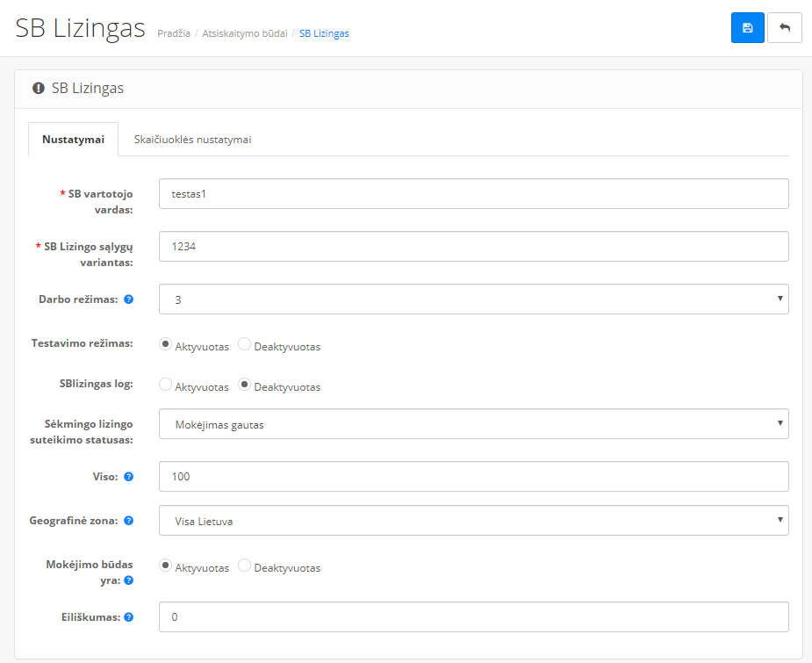
Task: Switch to the Skaičiuoklės nustatymai tab
Action: (x=191, y=139)
